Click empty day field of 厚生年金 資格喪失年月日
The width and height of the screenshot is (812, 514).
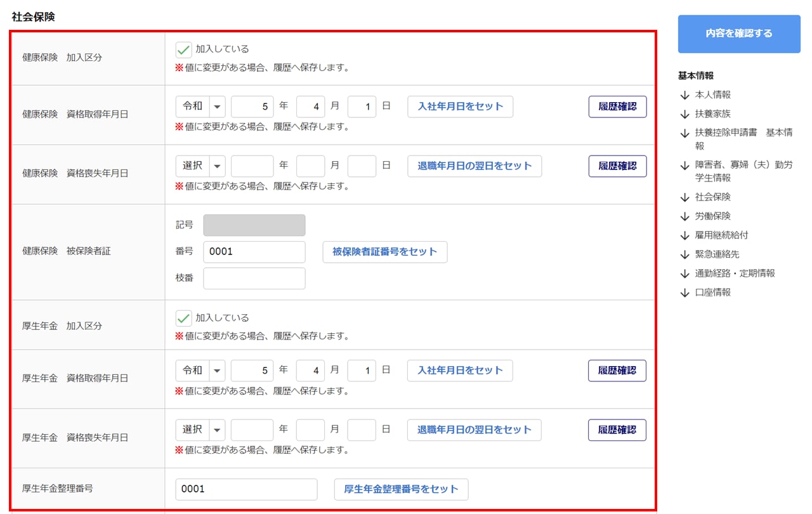coord(362,430)
